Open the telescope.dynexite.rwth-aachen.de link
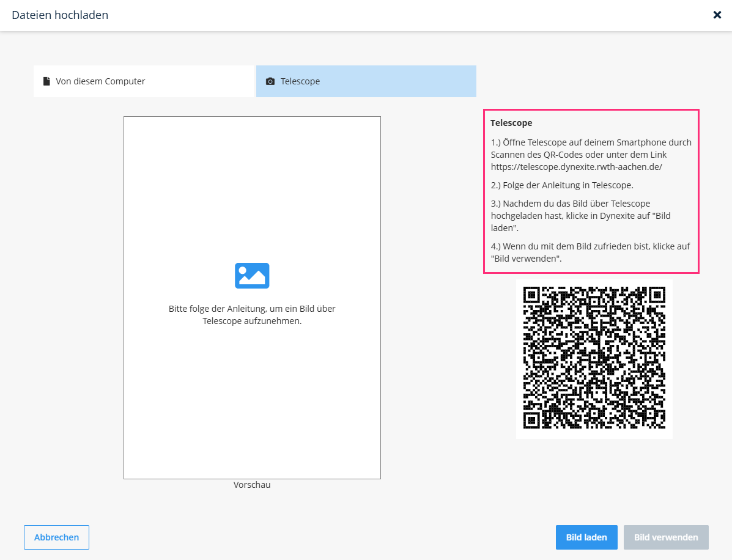This screenshot has width=732, height=560. point(577,167)
